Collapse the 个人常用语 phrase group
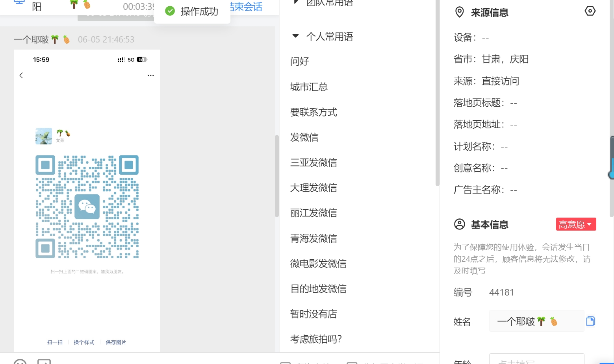The height and width of the screenshot is (364, 614). click(x=295, y=36)
